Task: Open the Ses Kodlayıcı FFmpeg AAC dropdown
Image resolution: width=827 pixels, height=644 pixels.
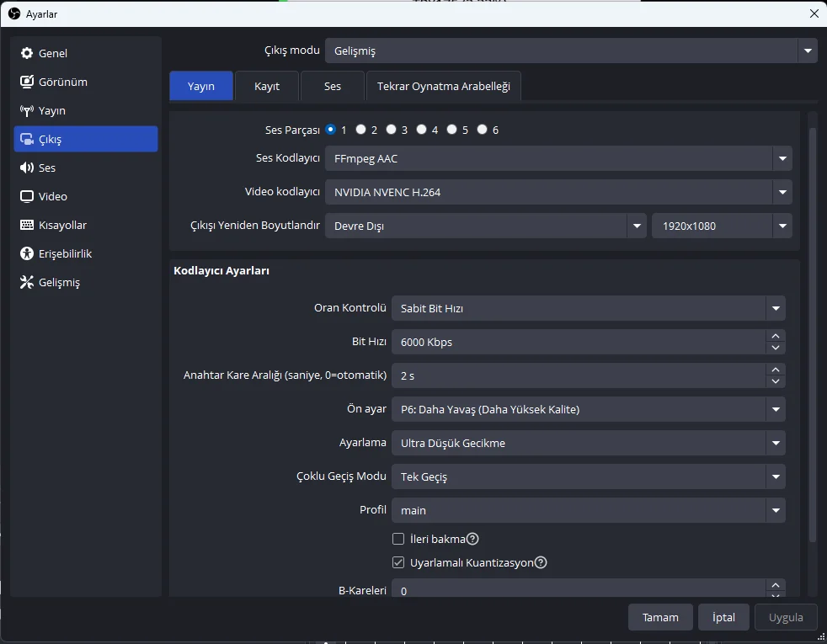Action: [x=558, y=158]
